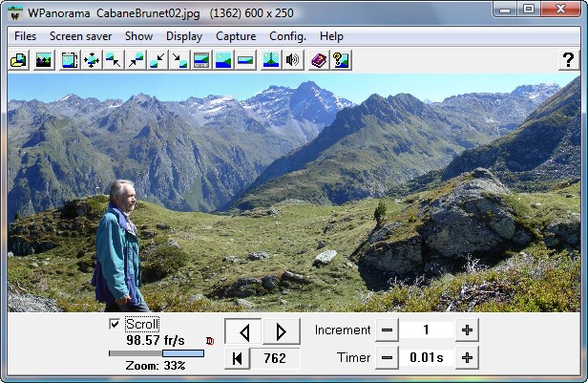Viewport: 588px width, 383px height.
Task: Maximize the WPanorama window
Action: 529,9
